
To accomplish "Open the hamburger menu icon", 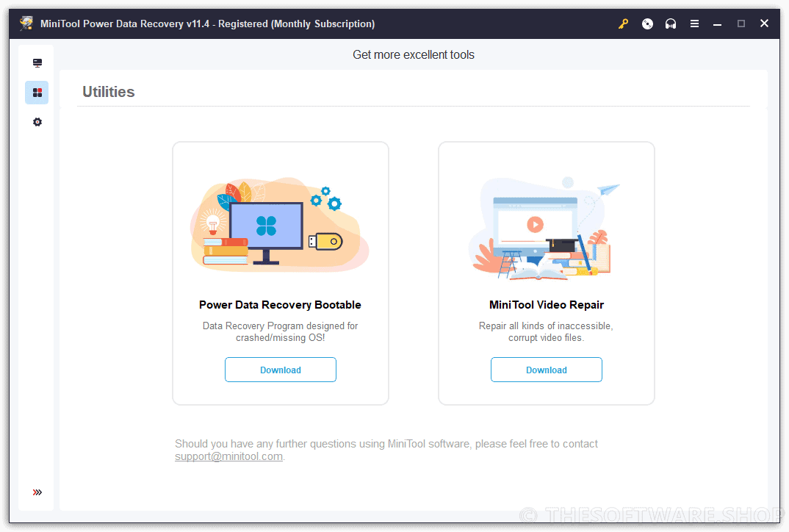I will tap(694, 24).
